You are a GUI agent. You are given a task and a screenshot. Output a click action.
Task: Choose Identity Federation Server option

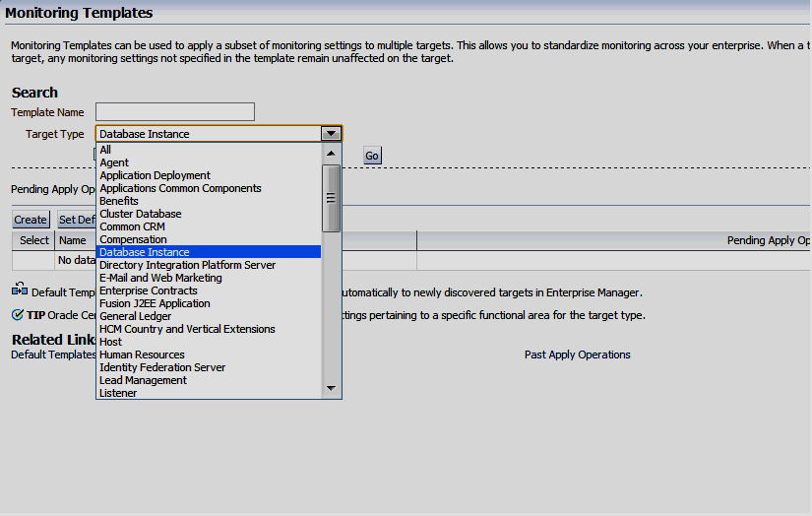[x=209, y=367]
